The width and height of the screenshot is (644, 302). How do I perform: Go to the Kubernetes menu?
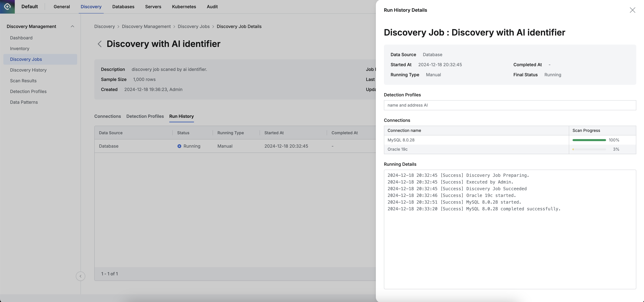[x=184, y=7]
